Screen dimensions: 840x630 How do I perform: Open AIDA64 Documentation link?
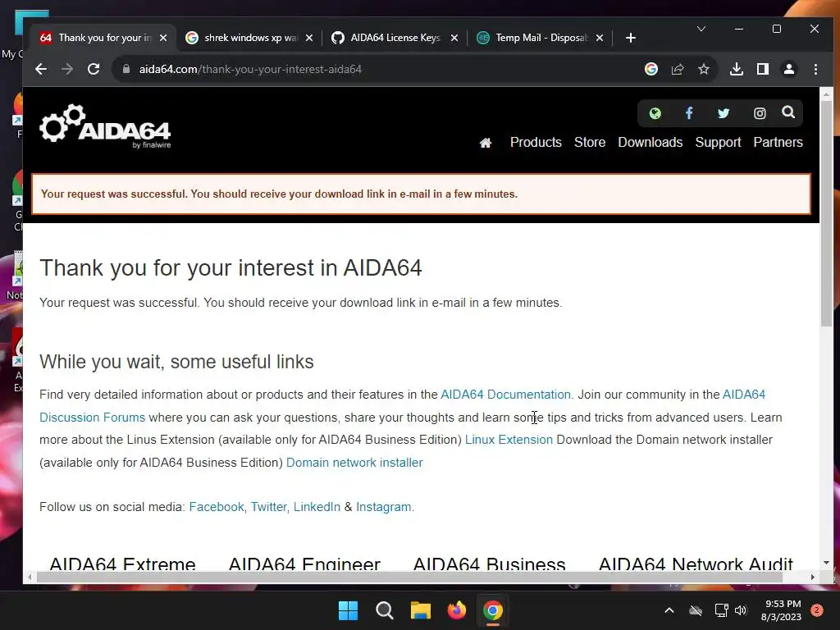coord(507,395)
